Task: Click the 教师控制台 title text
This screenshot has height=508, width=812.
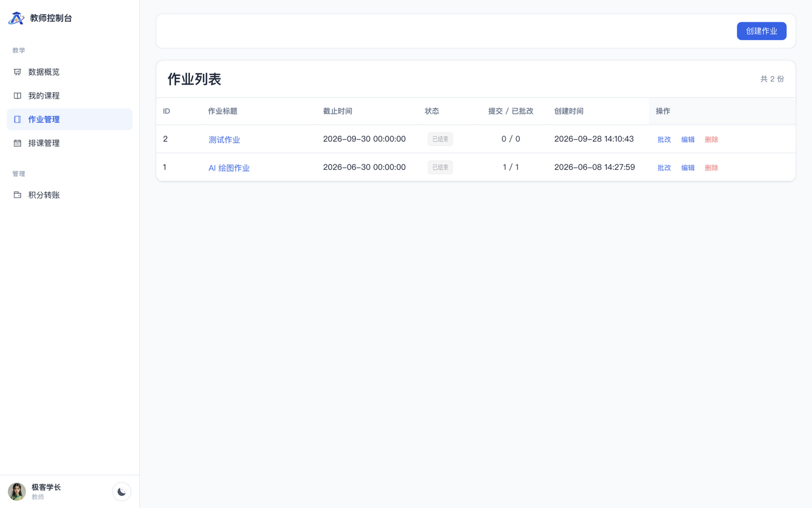Action: 51,18
